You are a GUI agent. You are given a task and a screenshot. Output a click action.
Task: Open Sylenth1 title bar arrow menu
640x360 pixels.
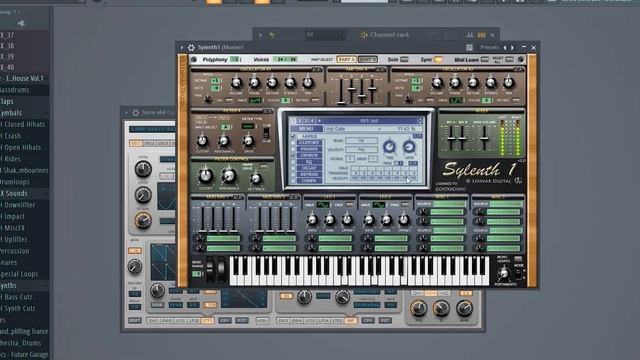pyautogui.click(x=182, y=47)
